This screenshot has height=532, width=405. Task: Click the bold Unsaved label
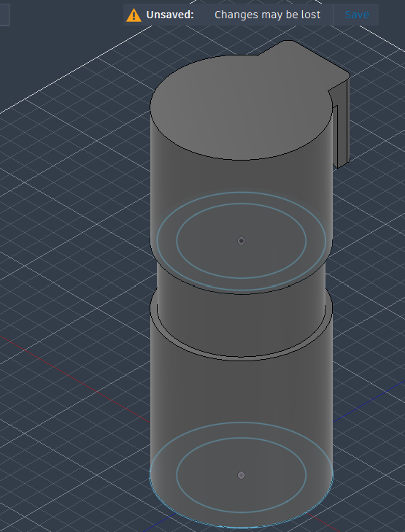click(170, 15)
